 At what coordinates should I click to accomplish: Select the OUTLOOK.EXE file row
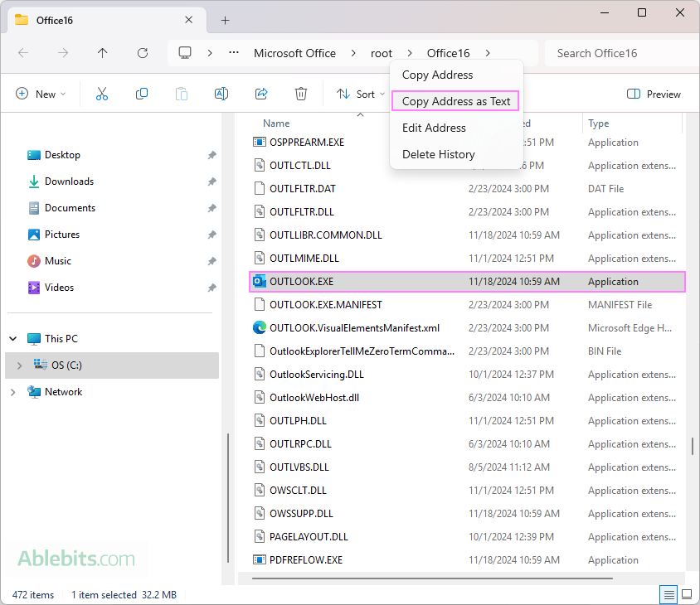(x=467, y=282)
